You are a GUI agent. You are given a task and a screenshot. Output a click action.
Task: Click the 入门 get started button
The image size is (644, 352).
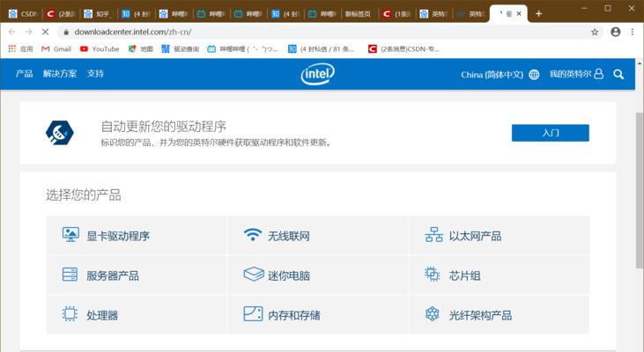click(x=551, y=133)
